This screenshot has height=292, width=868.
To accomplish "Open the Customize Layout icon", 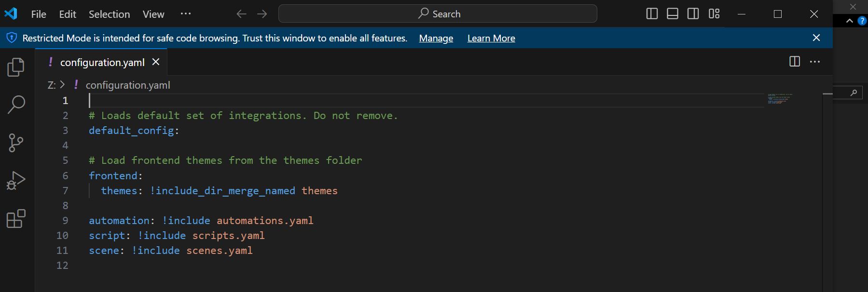I will point(714,14).
